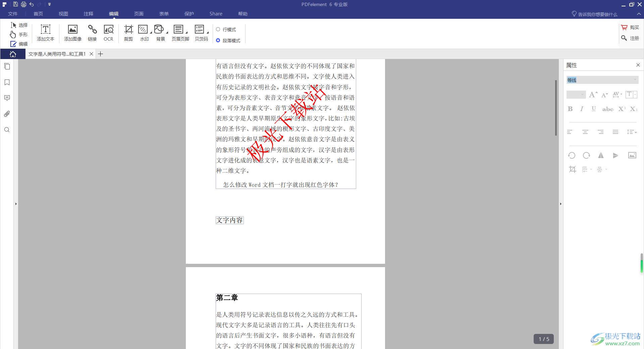Screen dimensions: 644x349
Task: Toggle strikethrough formatting
Action: (x=608, y=109)
